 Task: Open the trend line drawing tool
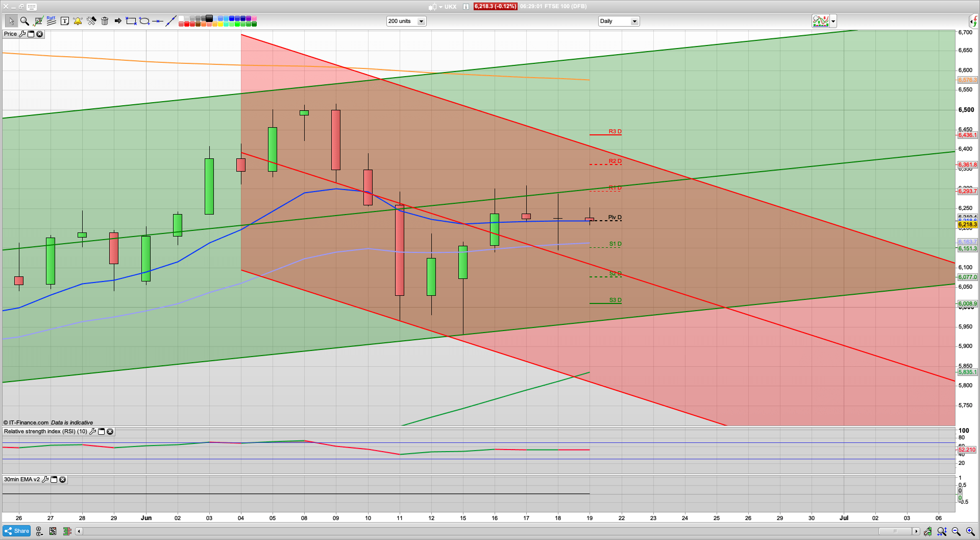[x=38, y=21]
